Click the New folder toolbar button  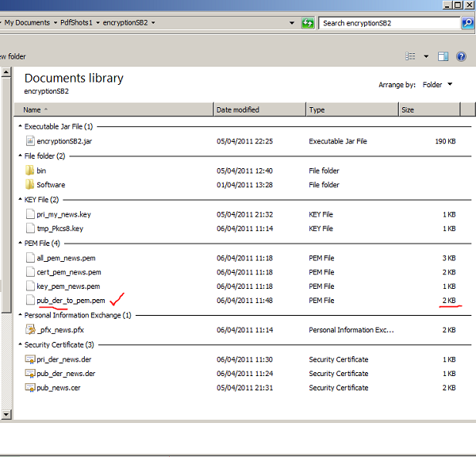(x=13, y=56)
